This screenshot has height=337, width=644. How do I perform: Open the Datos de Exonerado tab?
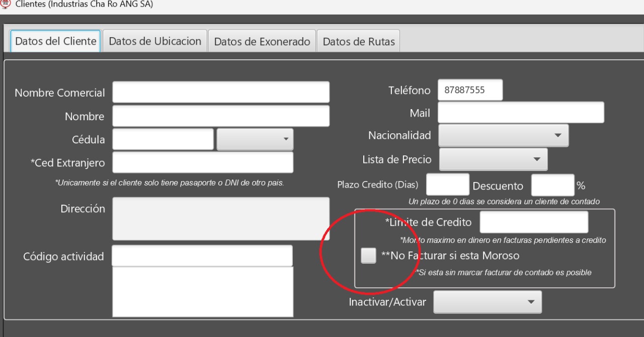(x=262, y=42)
